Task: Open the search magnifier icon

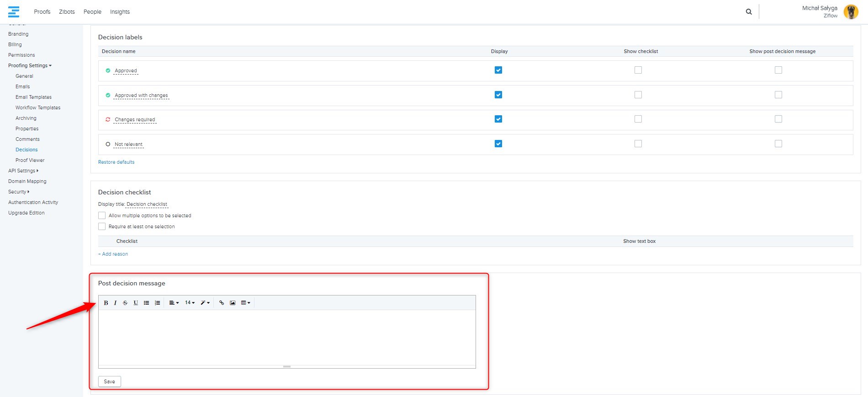Action: [749, 12]
